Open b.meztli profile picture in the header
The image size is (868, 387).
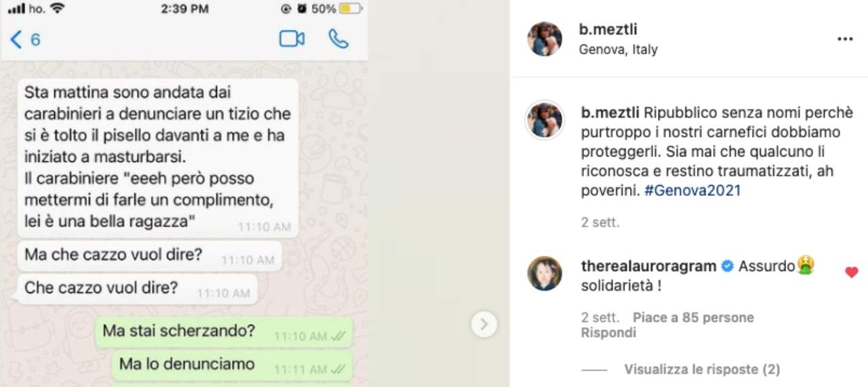point(545,39)
